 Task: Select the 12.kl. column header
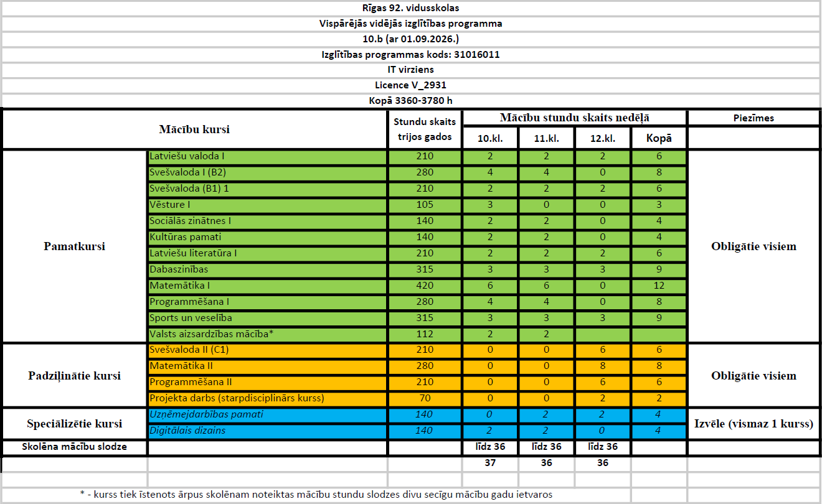click(604, 139)
